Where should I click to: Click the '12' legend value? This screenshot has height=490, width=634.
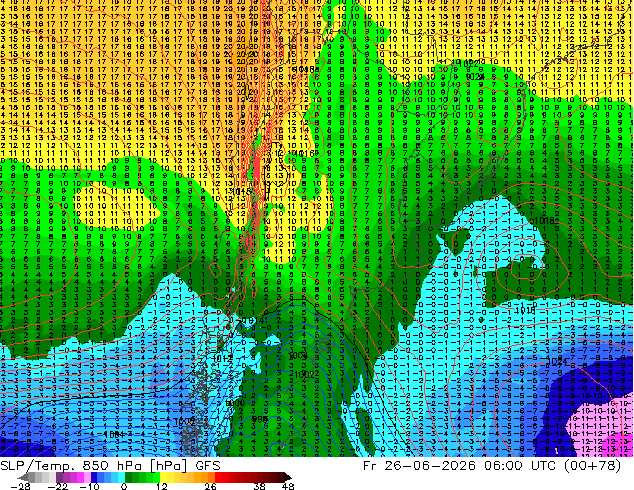tap(162, 486)
